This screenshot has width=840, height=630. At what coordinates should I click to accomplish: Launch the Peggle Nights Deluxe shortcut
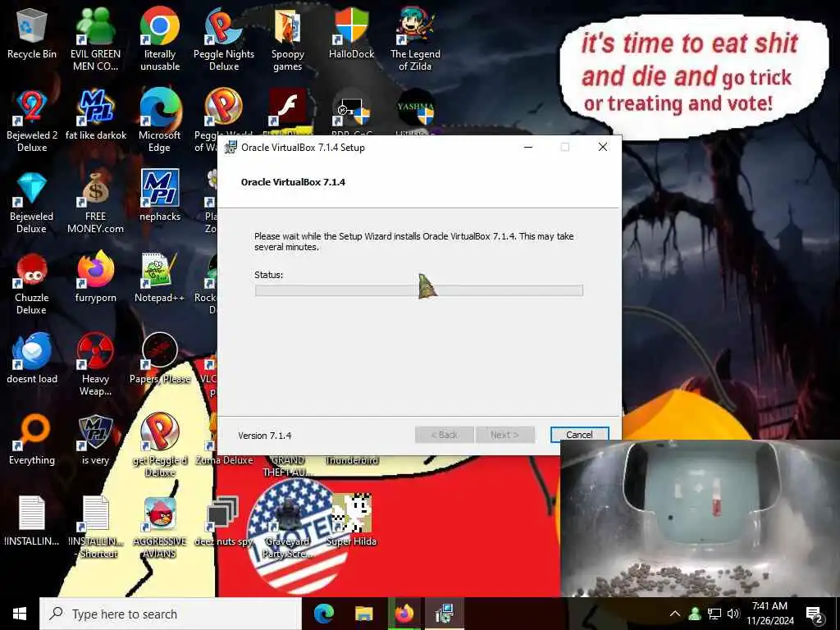tap(224, 39)
